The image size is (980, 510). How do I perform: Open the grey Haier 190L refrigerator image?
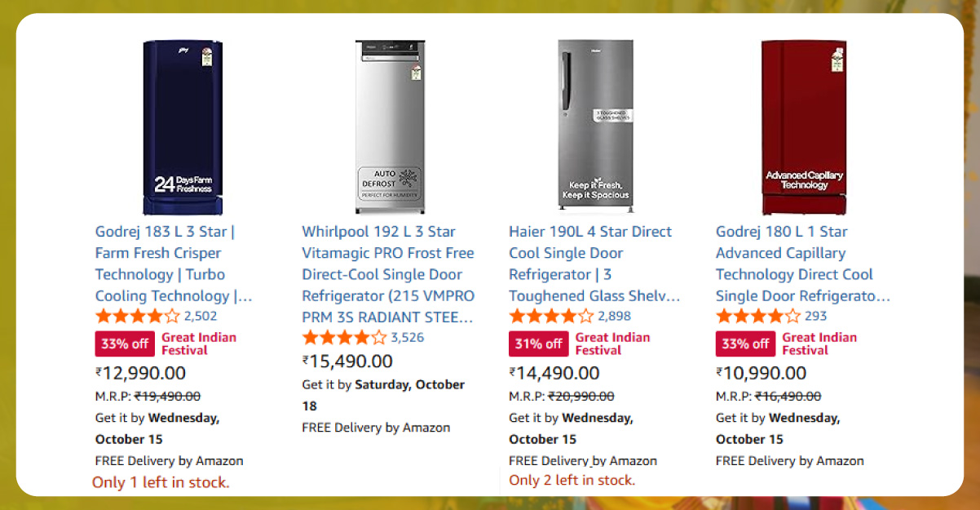click(x=595, y=127)
